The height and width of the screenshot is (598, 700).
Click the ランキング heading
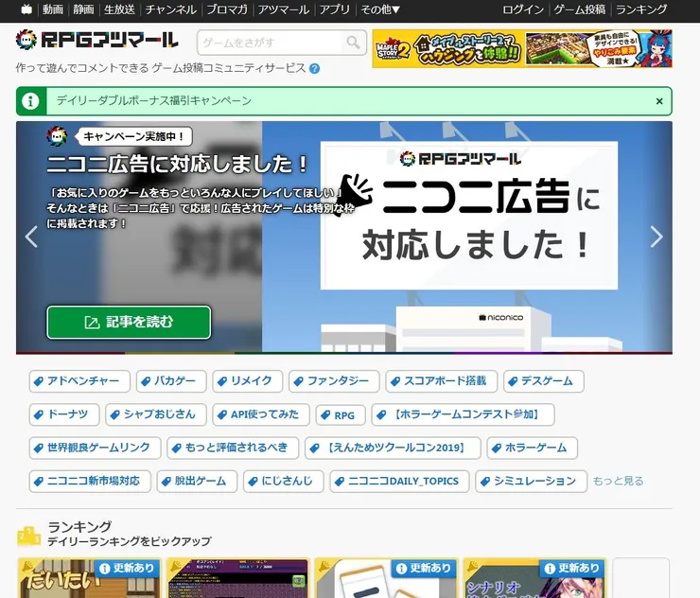pyautogui.click(x=79, y=527)
